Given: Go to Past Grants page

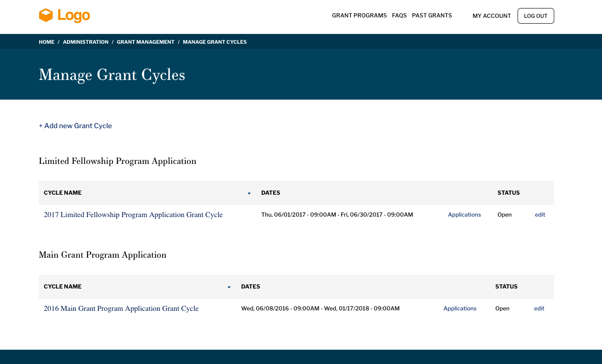Looking at the screenshot, I should (x=432, y=16).
